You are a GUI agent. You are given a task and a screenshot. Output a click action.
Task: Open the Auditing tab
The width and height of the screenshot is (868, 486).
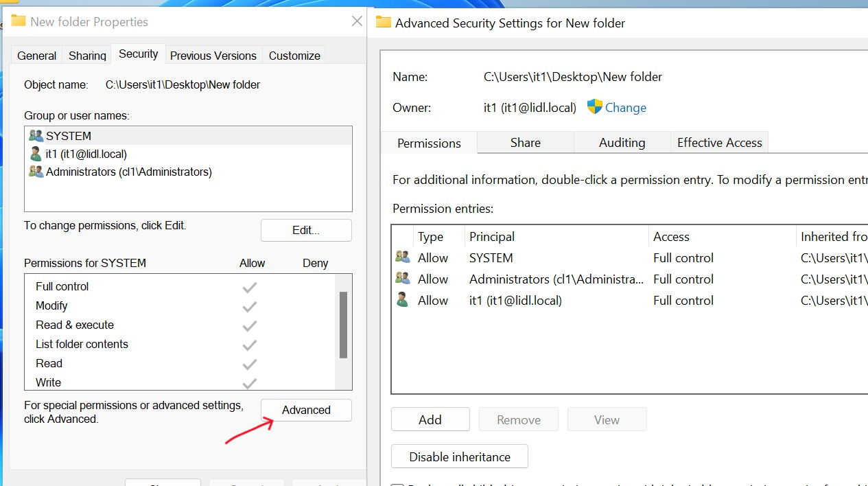[622, 143]
